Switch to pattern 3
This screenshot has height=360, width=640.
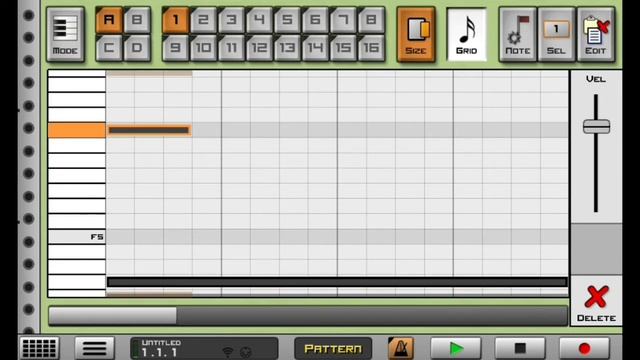(x=231, y=20)
